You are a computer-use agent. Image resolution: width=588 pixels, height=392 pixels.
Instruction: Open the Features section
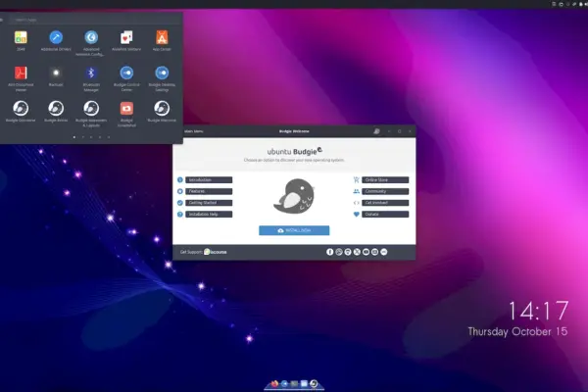tap(209, 191)
